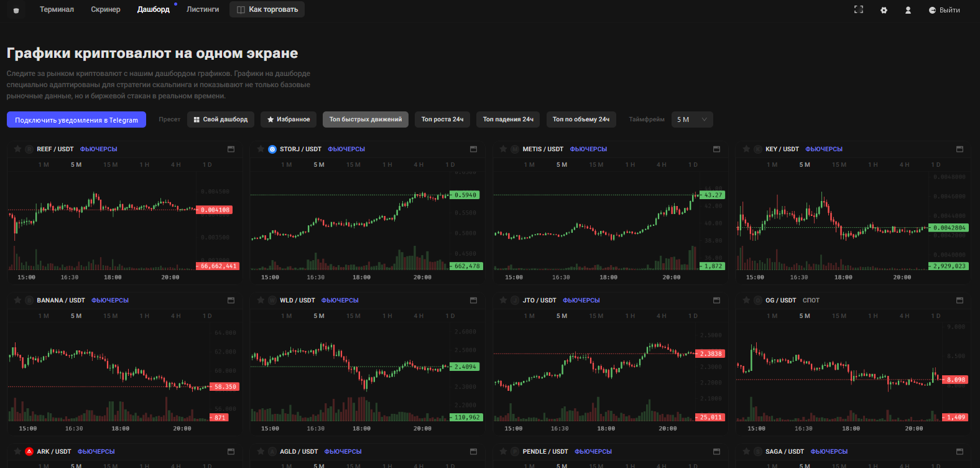Star METIS / USDT as favorite

click(x=503, y=149)
